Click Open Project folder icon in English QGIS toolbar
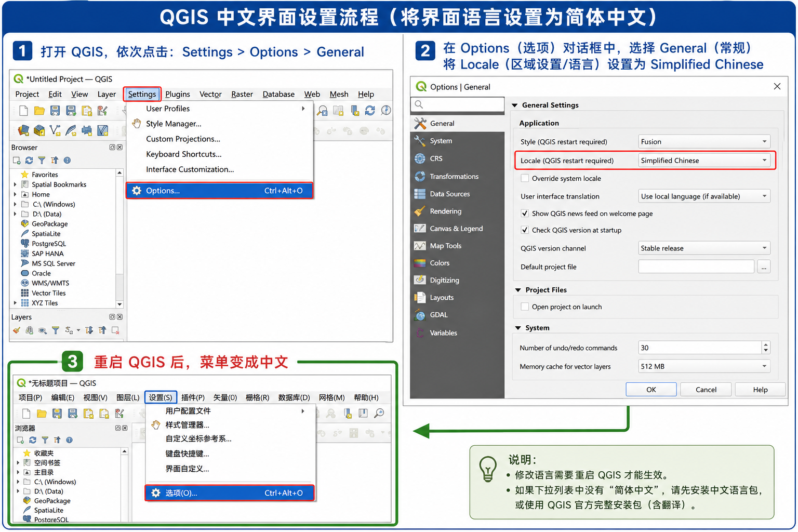The image size is (798, 532). (39, 111)
